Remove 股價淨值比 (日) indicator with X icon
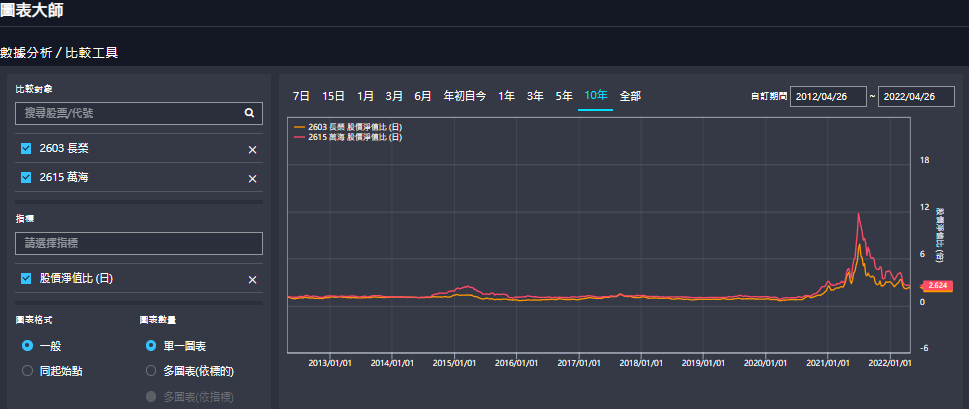Viewport: 969px width, 409px height. pyautogui.click(x=252, y=279)
